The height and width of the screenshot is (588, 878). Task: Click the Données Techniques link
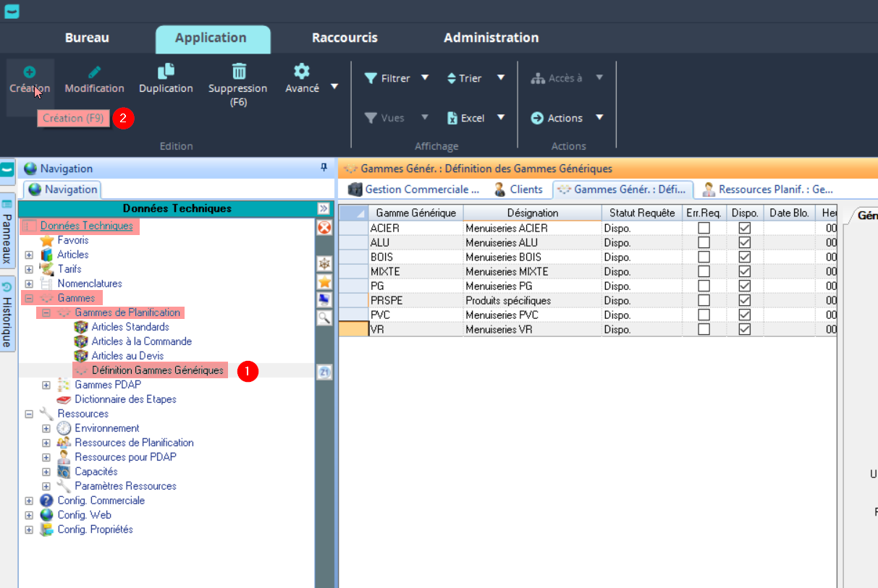pos(86,226)
